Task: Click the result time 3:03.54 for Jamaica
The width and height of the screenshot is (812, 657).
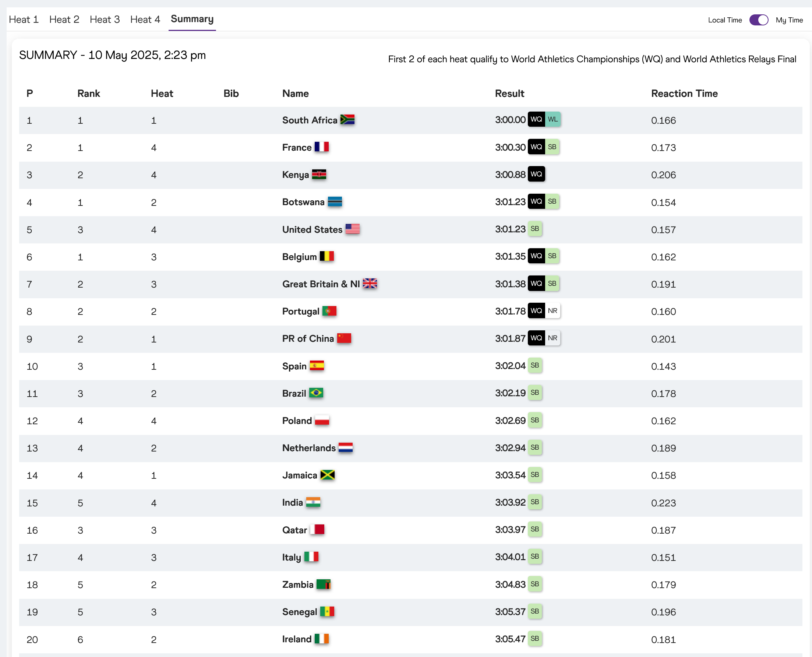Action: coord(510,475)
